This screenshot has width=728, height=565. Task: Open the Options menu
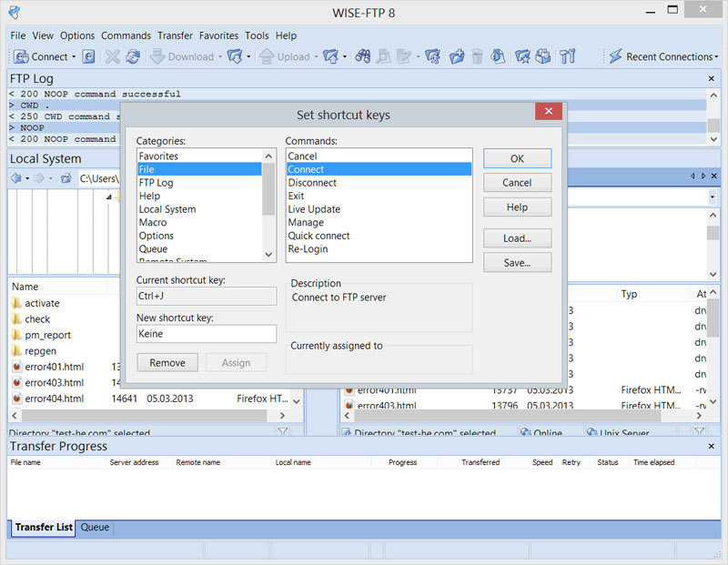(x=77, y=35)
